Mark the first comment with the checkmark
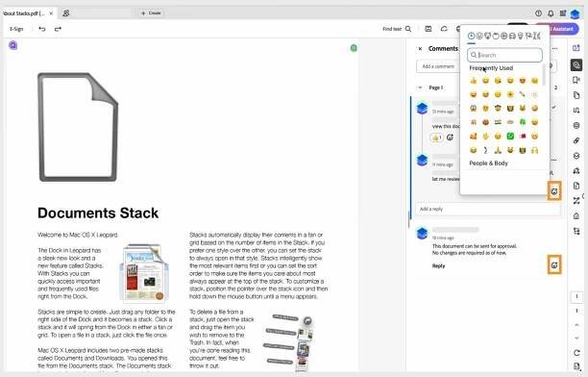 click(x=553, y=107)
